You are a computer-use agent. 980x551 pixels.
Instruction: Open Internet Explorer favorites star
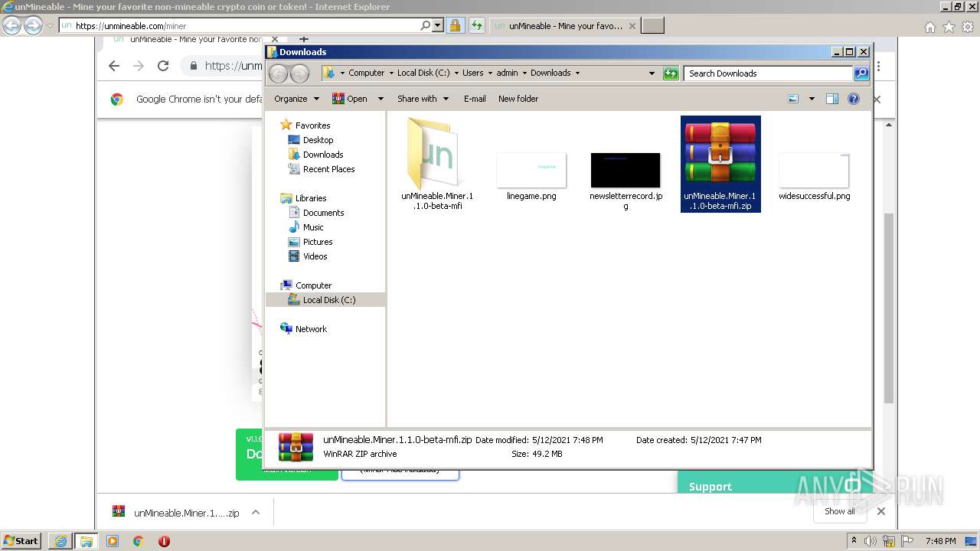click(x=949, y=26)
